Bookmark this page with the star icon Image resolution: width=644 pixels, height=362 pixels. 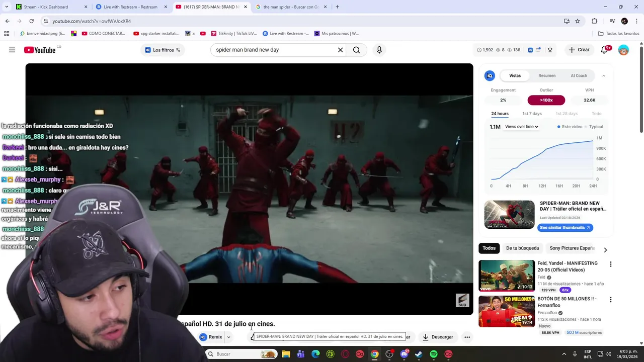pyautogui.click(x=578, y=21)
